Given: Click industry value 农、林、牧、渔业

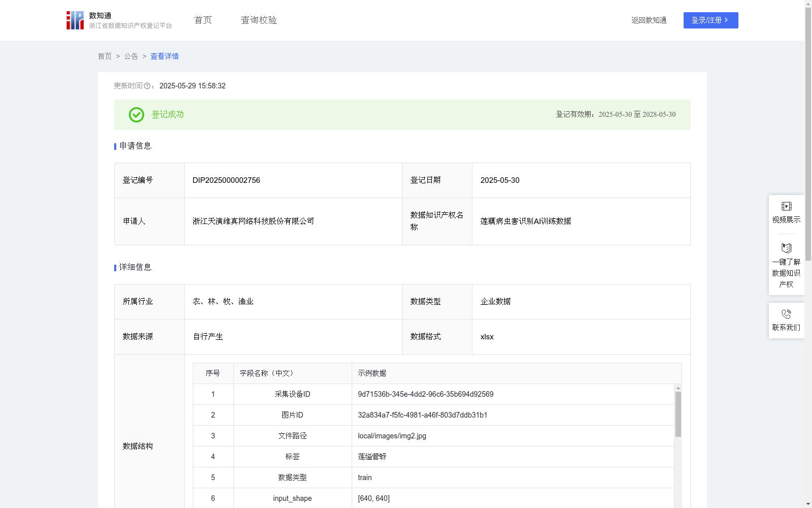Looking at the screenshot, I should pyautogui.click(x=223, y=302).
